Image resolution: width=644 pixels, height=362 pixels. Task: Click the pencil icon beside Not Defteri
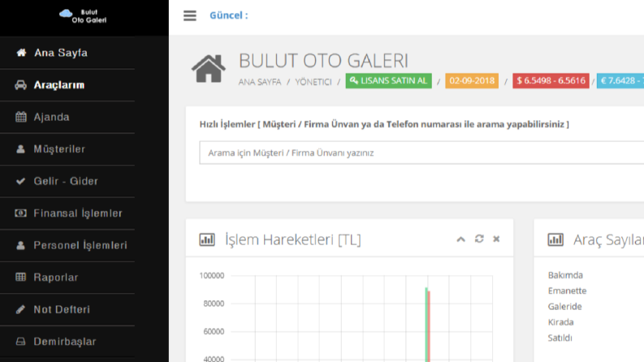(x=20, y=309)
